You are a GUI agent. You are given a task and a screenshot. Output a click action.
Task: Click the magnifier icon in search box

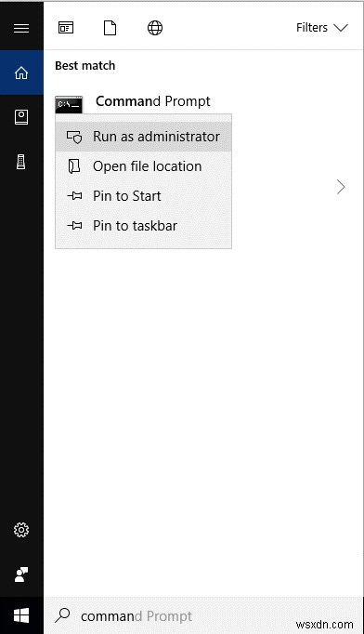pos(62,615)
